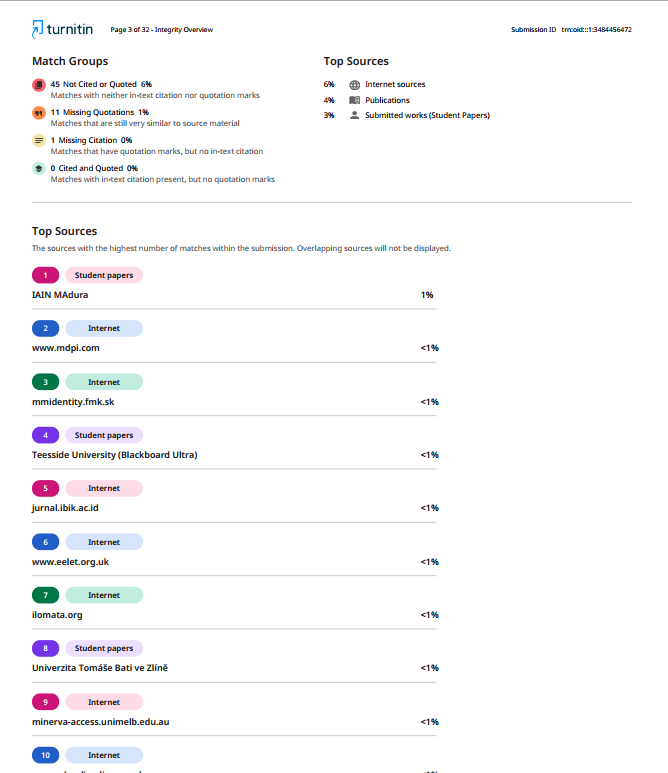
Task: Open minerva-access.unimelb.edu.au source
Action: (x=101, y=722)
